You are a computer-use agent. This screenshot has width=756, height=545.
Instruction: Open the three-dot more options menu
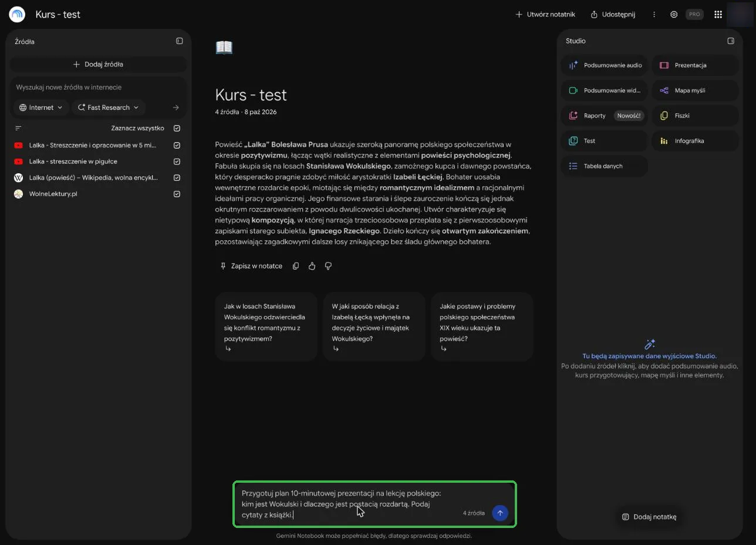654,14
